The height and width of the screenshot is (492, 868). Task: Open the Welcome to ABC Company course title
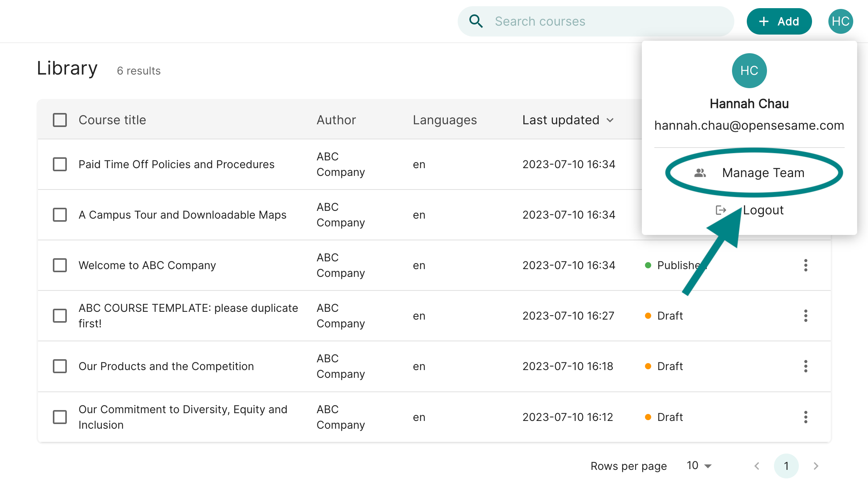[x=147, y=265]
